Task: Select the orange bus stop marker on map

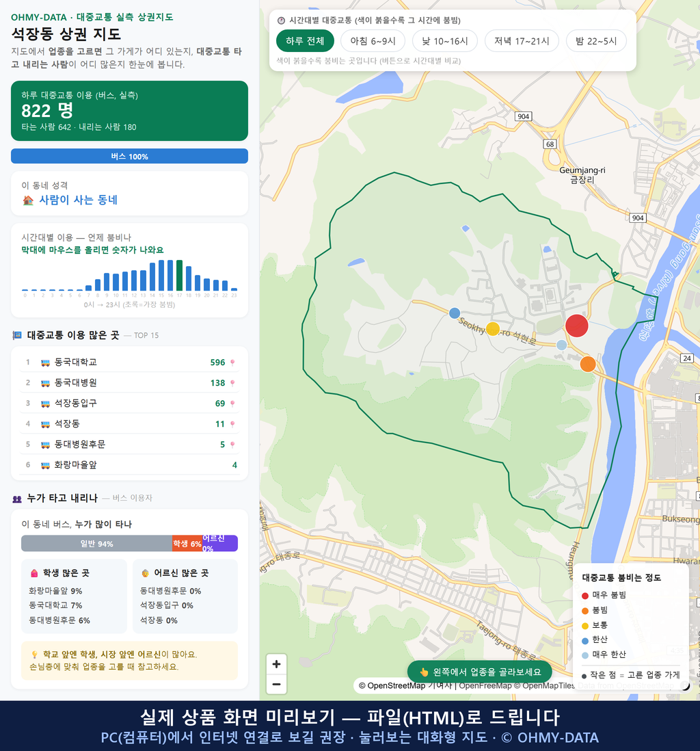Action: point(588,364)
